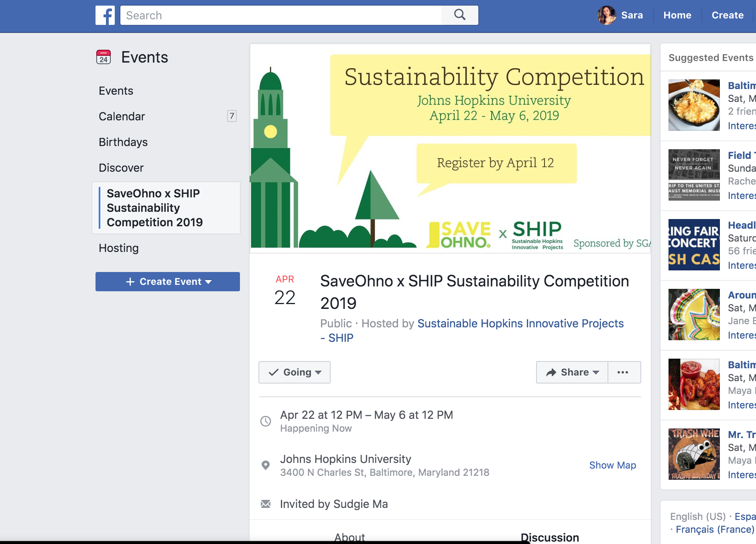Click the Facebook logo icon
Viewport: 756px width, 544px height.
[x=105, y=15]
